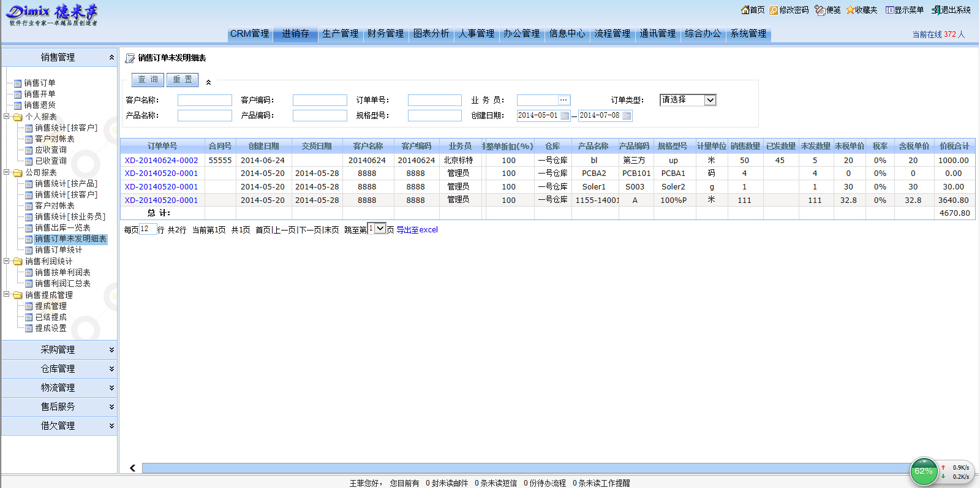This screenshot has height=488, width=980.
Task: Click the 个人报表 folder icon
Action: 18,116
